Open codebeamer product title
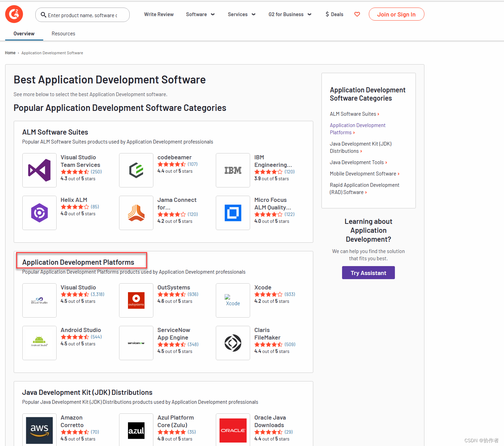The image size is (504, 446). [174, 157]
